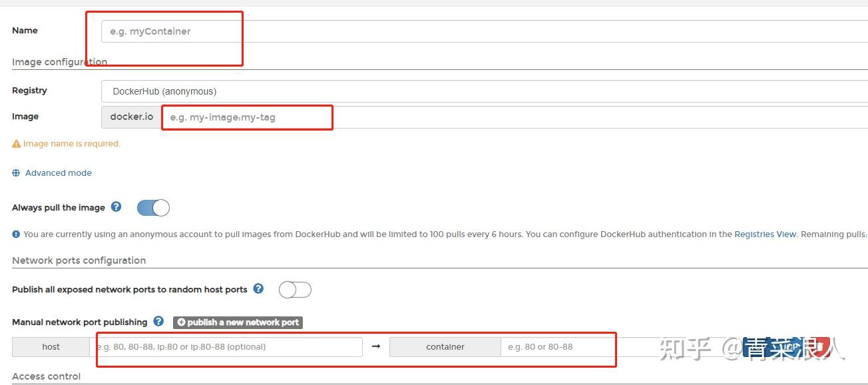
Task: Open the Registries View link
Action: pos(765,234)
